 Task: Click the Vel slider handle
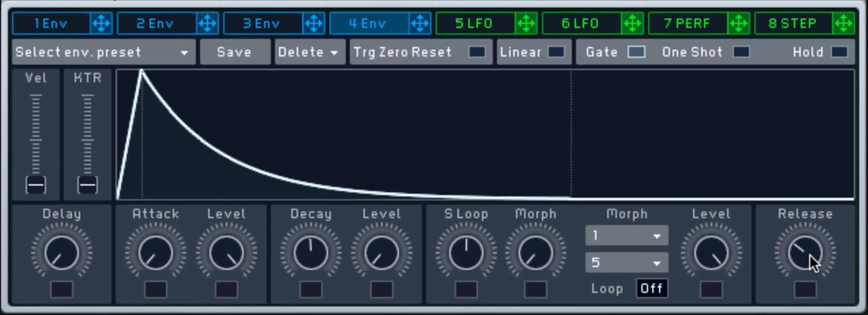pyautogui.click(x=36, y=185)
